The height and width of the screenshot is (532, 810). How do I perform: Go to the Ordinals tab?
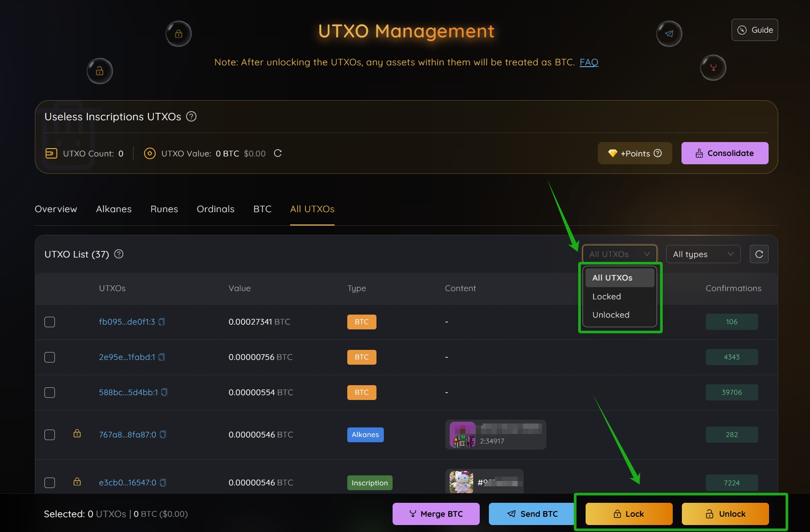(x=215, y=209)
